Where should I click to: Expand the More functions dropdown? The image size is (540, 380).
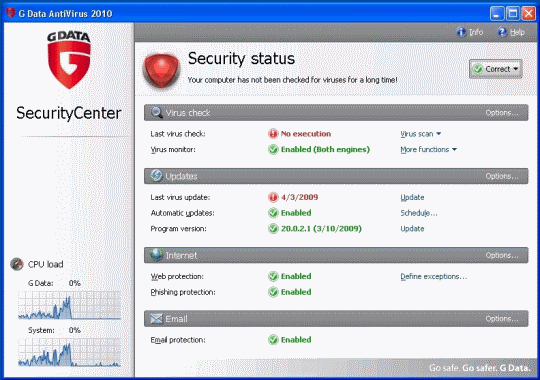point(428,150)
